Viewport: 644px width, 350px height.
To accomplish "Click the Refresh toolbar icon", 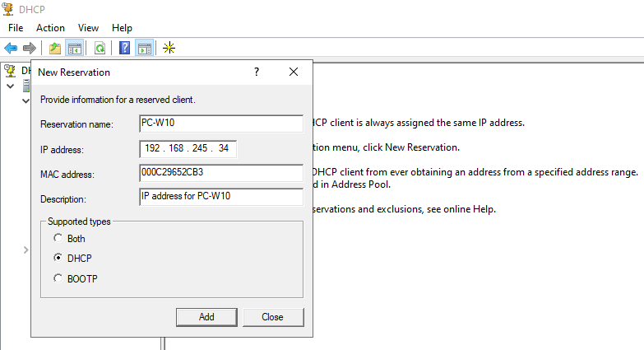I will coord(100,48).
